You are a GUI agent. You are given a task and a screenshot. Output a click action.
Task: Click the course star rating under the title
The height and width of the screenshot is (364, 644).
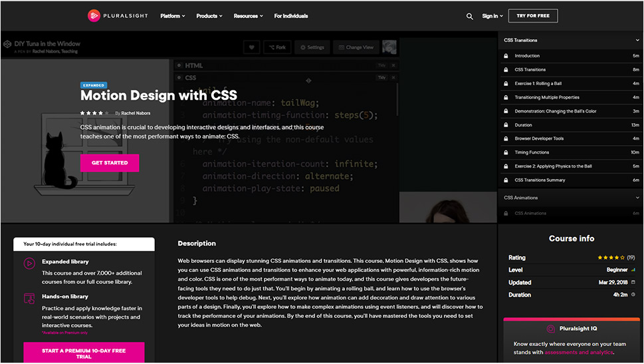tap(94, 113)
